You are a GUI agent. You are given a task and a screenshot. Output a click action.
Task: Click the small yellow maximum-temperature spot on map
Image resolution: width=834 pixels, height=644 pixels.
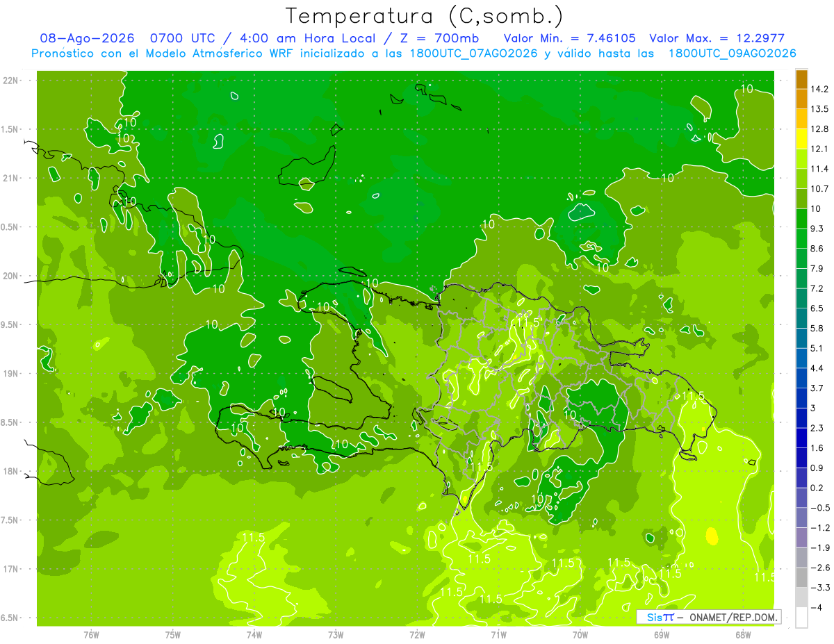(x=711, y=536)
